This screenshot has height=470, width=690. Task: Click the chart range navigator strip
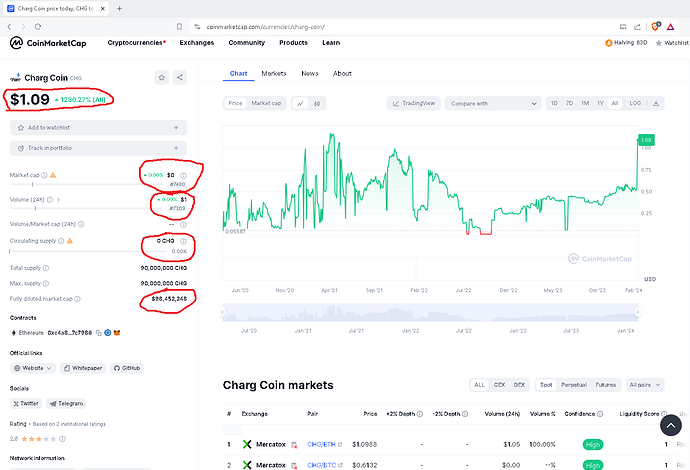[x=430, y=312]
